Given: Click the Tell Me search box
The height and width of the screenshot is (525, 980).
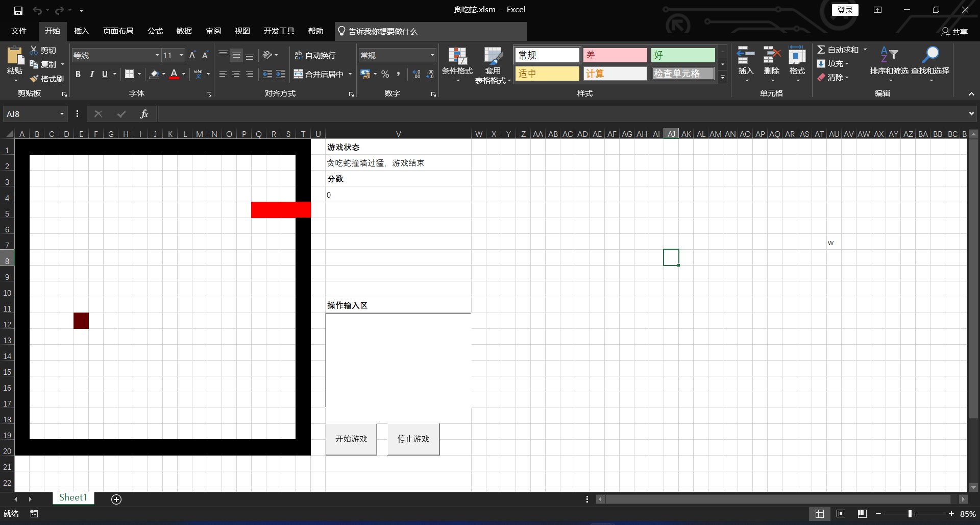Looking at the screenshot, I should pos(431,31).
